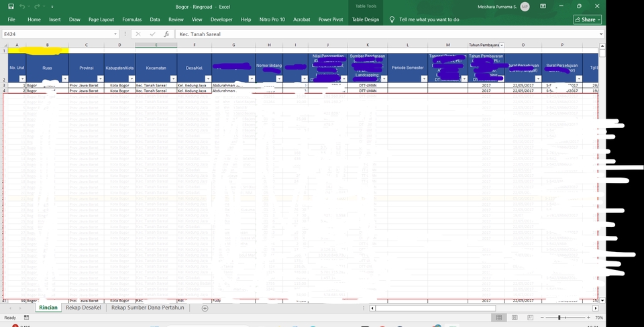The width and height of the screenshot is (644, 327).
Task: Click the zoom out minus button
Action: [543, 318]
